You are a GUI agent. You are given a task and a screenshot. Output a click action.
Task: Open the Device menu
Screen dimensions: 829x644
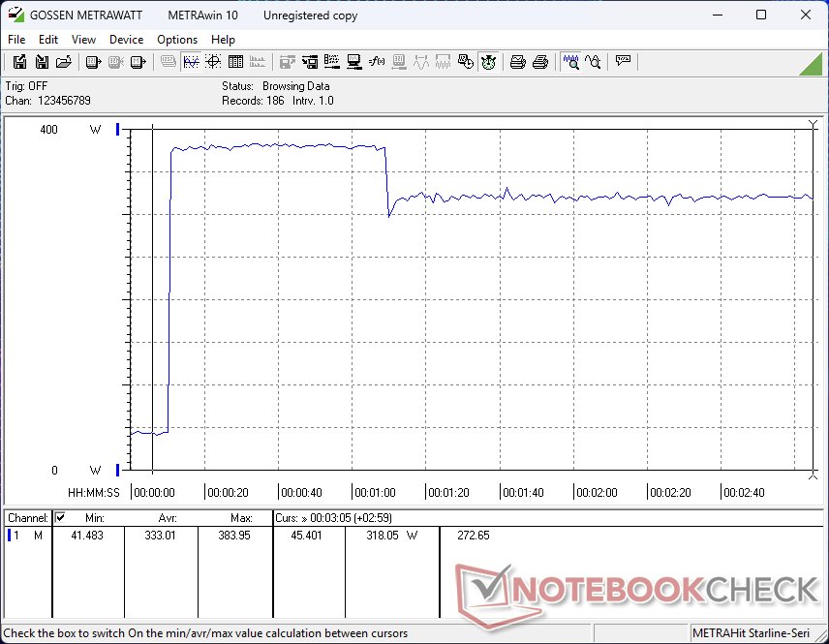click(x=126, y=40)
